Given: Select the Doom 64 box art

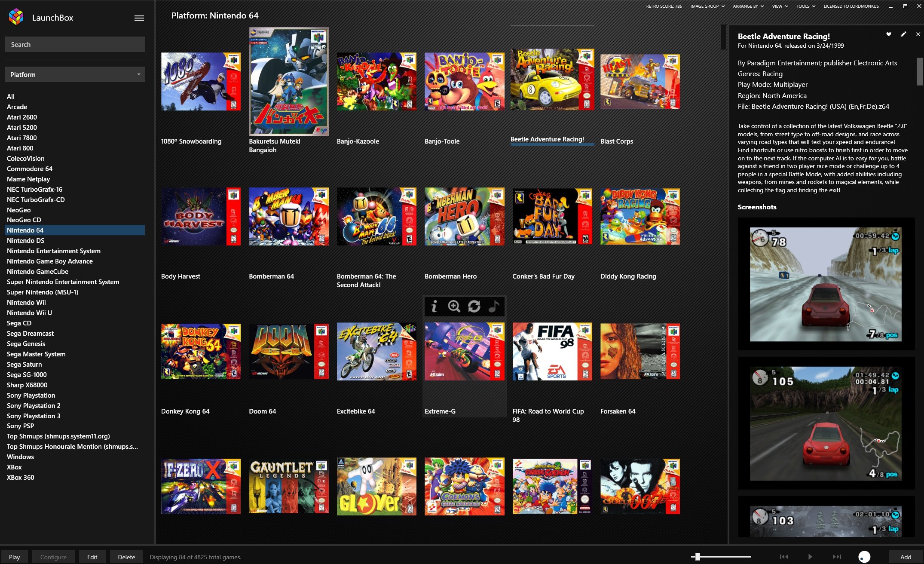Looking at the screenshot, I should pyautogui.click(x=289, y=352).
